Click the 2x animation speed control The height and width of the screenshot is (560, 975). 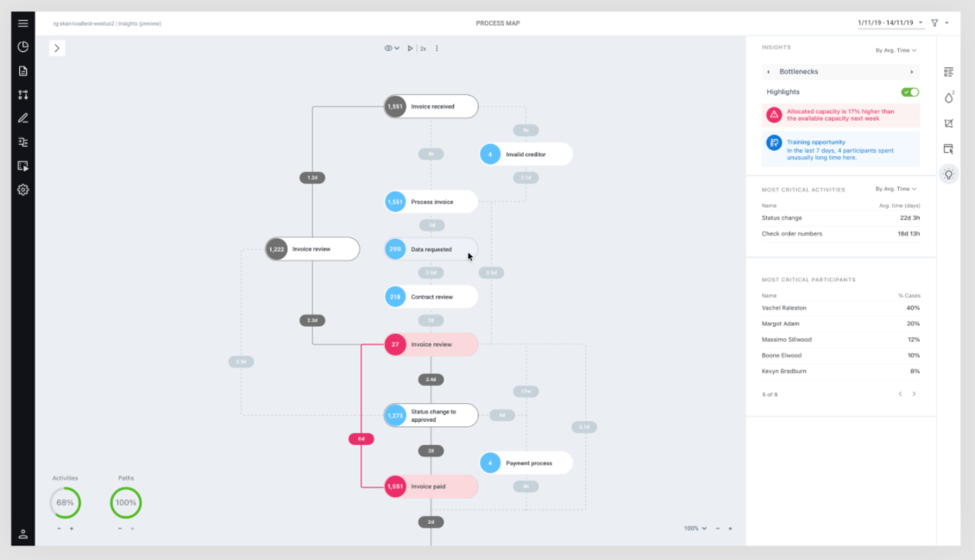click(423, 48)
